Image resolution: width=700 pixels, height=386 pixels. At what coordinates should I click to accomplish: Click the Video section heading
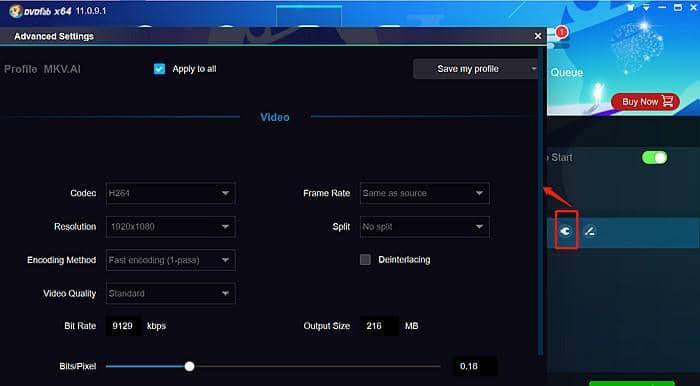click(x=275, y=117)
